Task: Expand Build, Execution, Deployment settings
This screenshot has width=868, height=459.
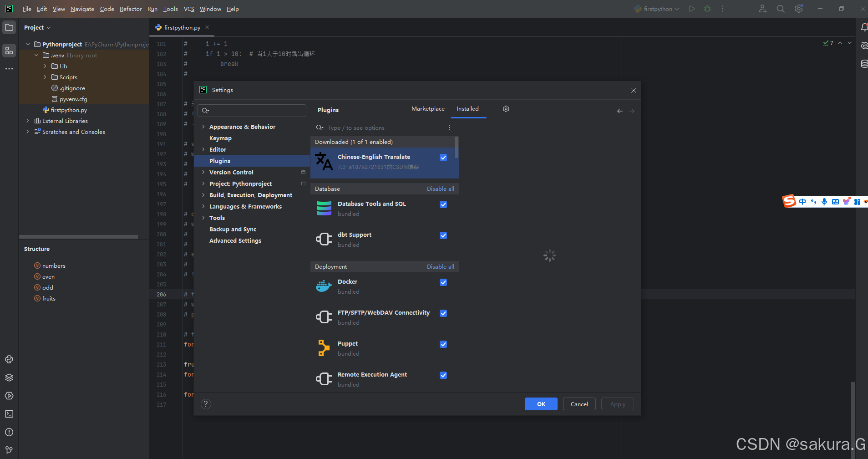Action: pyautogui.click(x=203, y=195)
